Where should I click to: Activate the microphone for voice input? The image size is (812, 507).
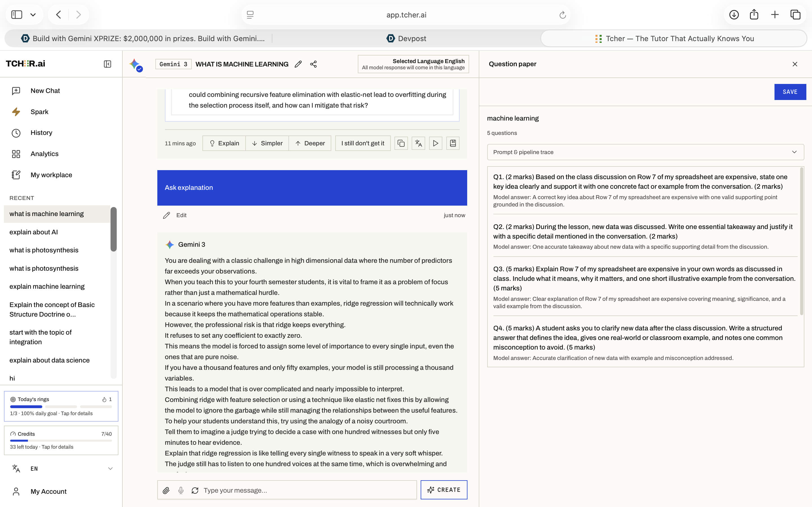[x=181, y=490]
